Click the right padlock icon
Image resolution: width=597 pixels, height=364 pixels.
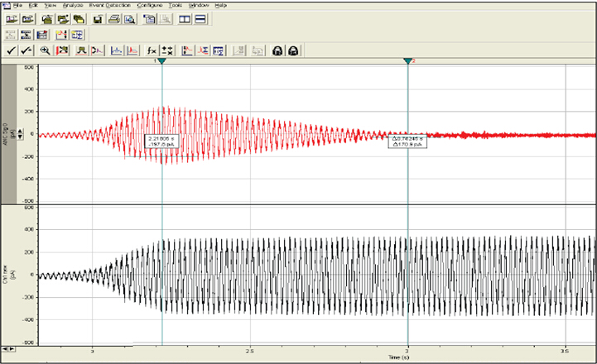(292, 50)
